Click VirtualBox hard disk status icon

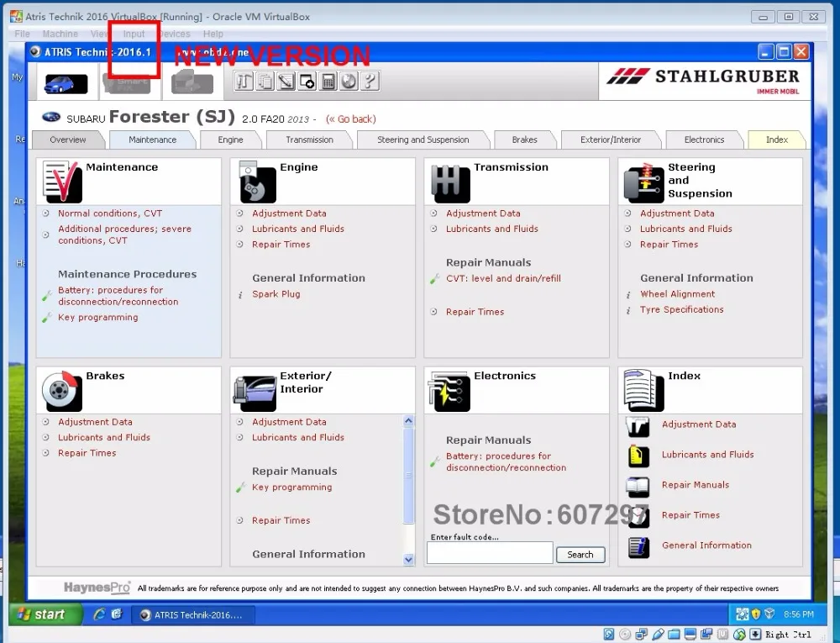(609, 635)
